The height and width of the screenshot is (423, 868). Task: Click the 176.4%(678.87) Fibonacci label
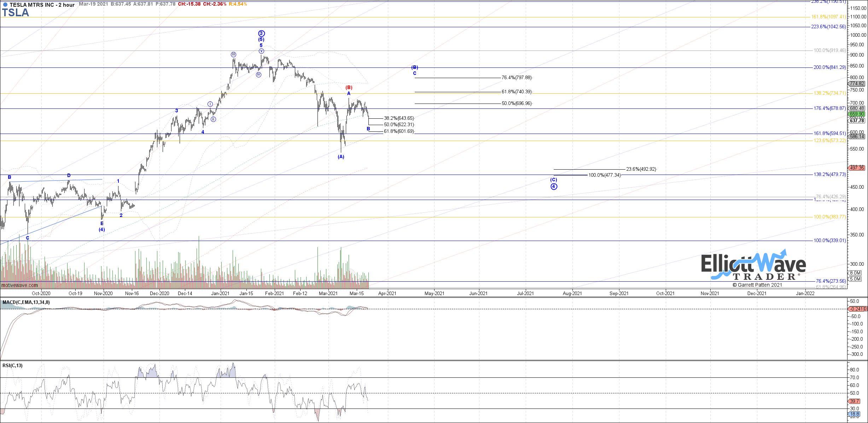click(x=829, y=108)
